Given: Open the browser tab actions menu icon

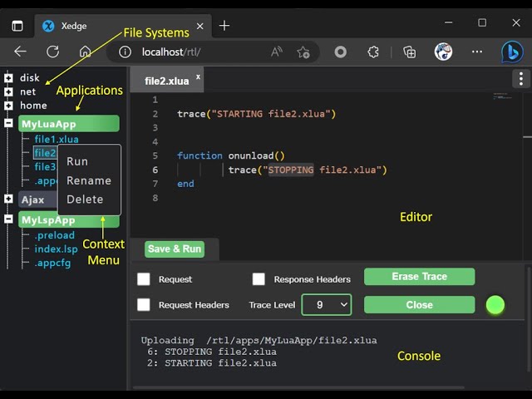Looking at the screenshot, I should pos(17,26).
